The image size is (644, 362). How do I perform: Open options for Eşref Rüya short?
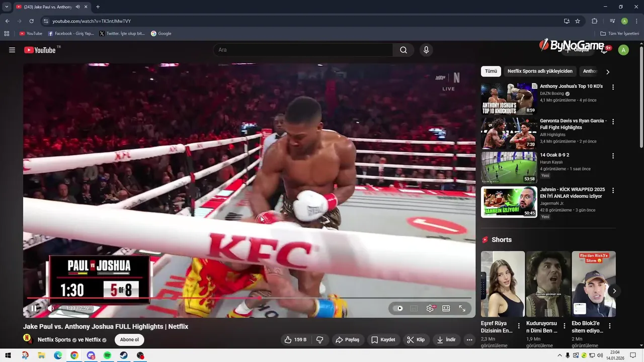click(519, 326)
